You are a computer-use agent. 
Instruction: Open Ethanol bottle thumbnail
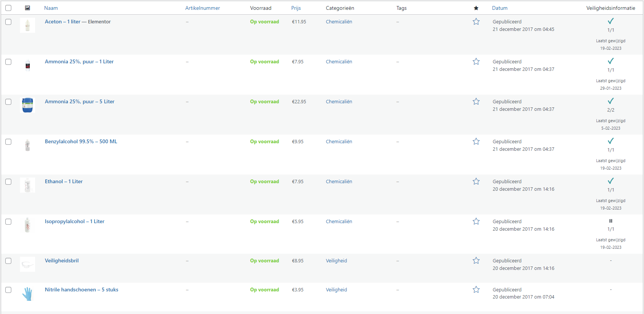point(28,185)
